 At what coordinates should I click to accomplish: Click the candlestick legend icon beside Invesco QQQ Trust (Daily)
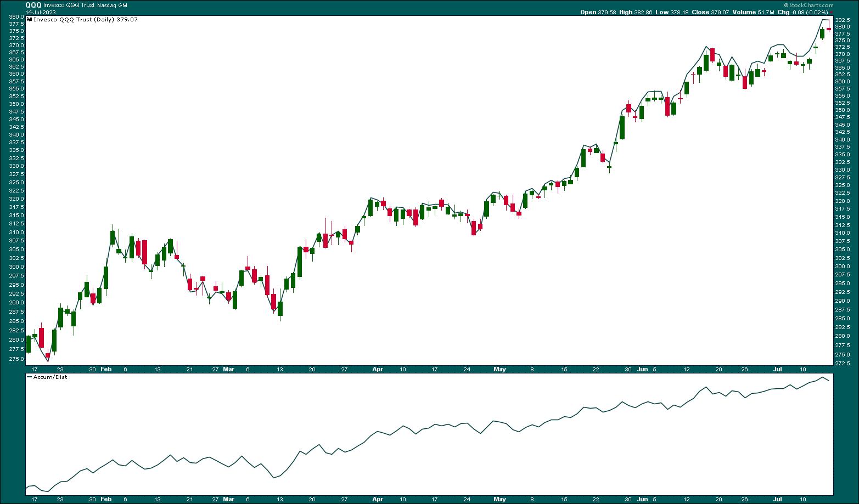coord(30,19)
